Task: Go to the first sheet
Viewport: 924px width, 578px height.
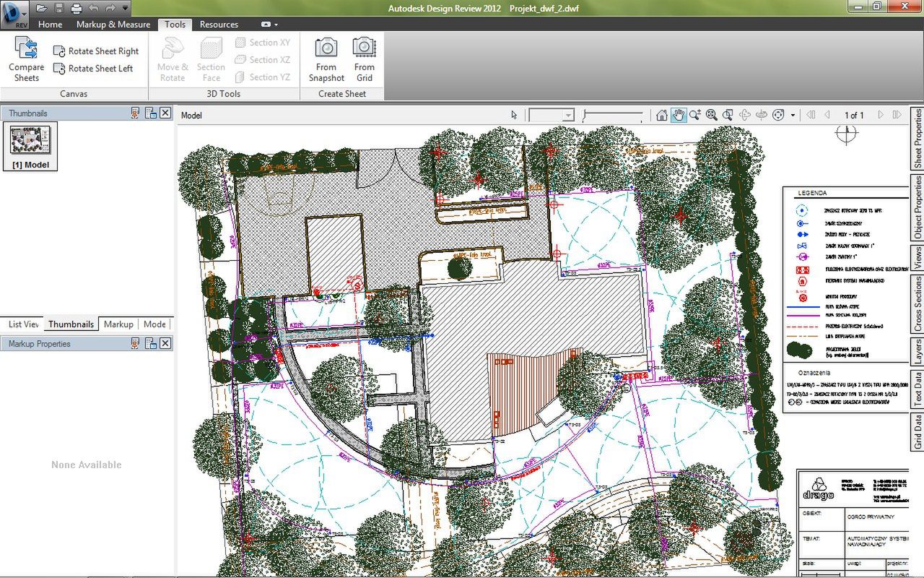Action: click(x=811, y=115)
